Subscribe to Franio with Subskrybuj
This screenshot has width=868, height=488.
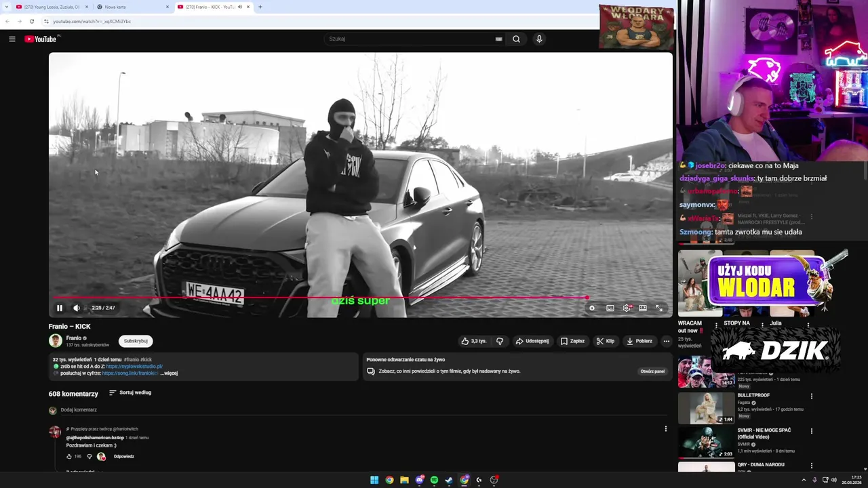[x=136, y=341]
